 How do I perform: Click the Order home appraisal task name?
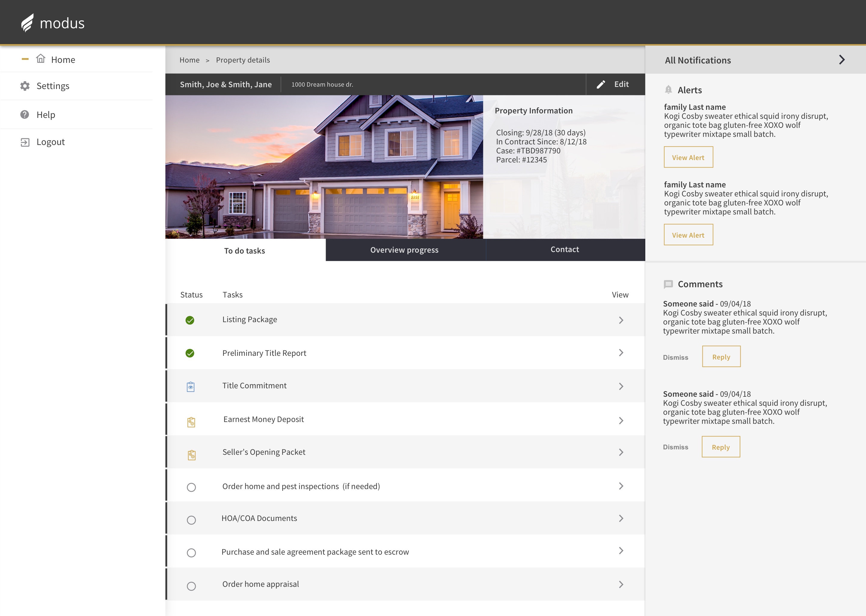tap(260, 584)
